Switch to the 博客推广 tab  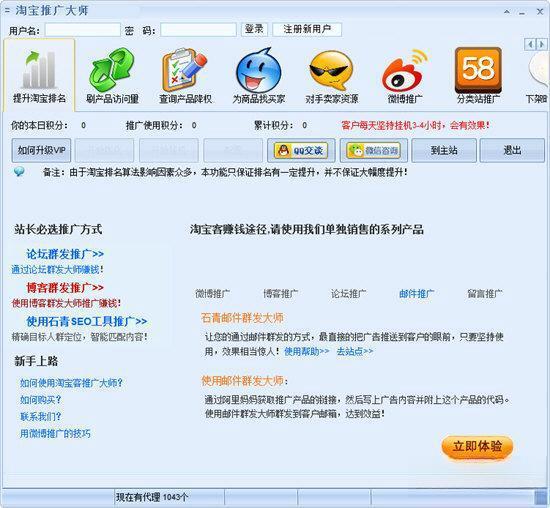[x=281, y=294]
